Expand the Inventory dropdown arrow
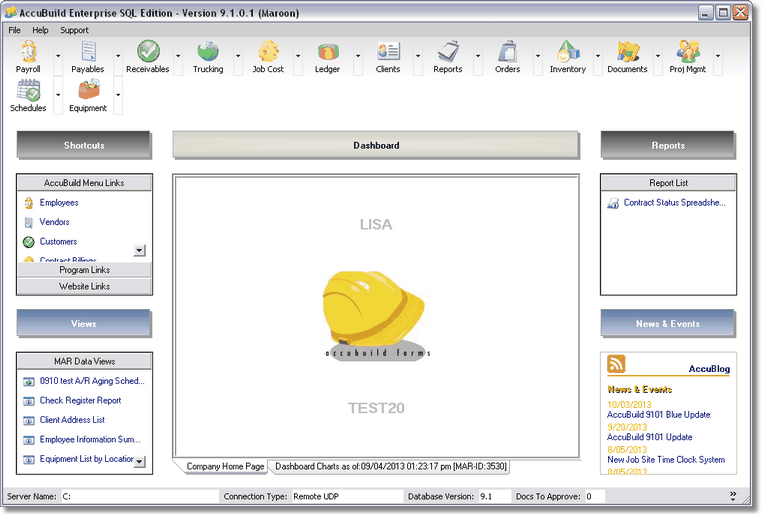The width and height of the screenshot is (762, 516). pyautogui.click(x=598, y=56)
